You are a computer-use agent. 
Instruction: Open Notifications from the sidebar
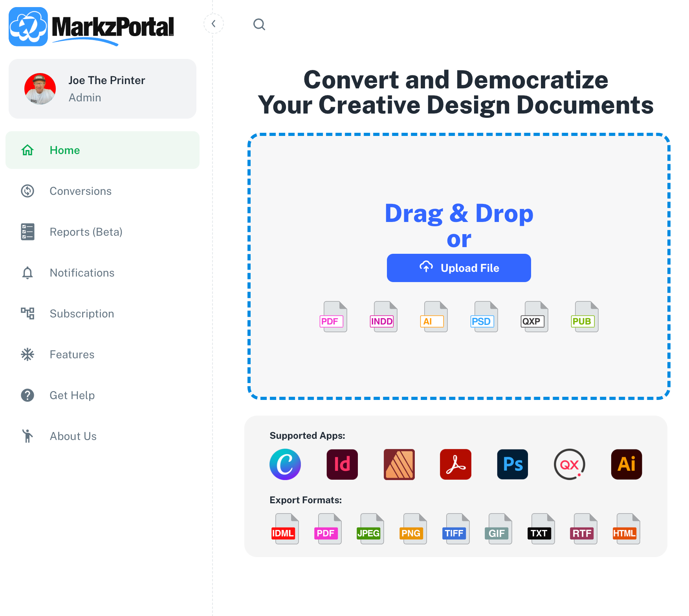[102, 273]
